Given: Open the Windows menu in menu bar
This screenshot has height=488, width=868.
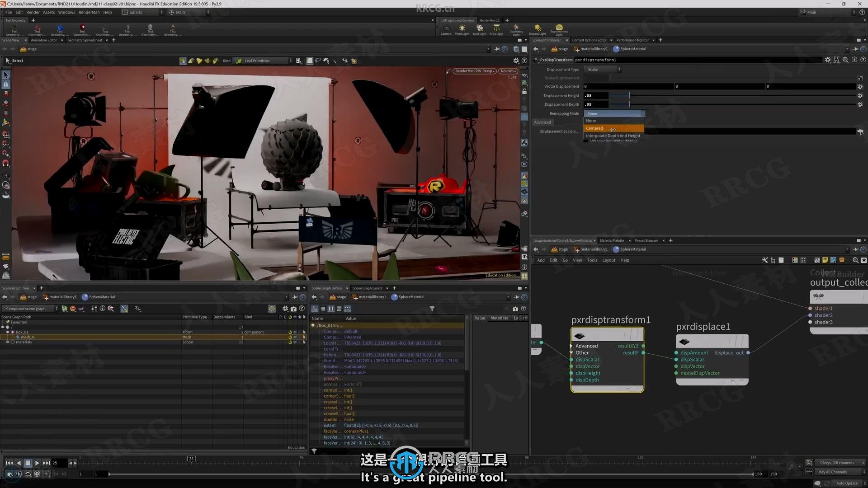Looking at the screenshot, I should (66, 12).
